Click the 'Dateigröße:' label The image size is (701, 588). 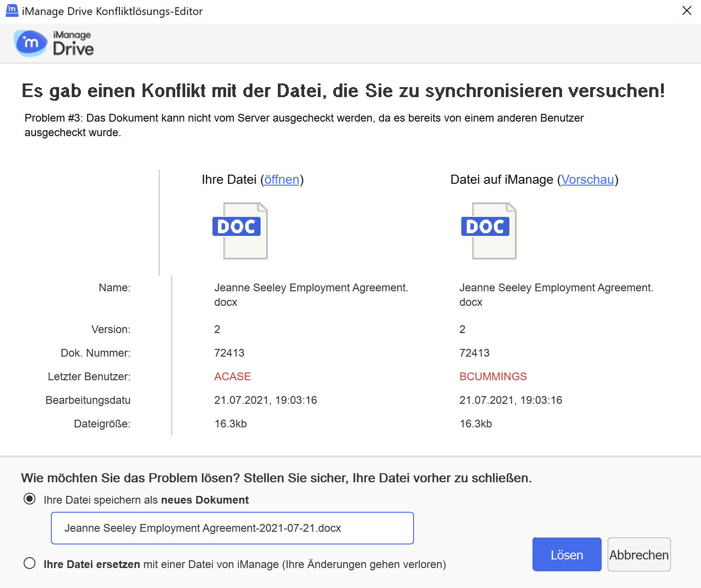click(102, 424)
